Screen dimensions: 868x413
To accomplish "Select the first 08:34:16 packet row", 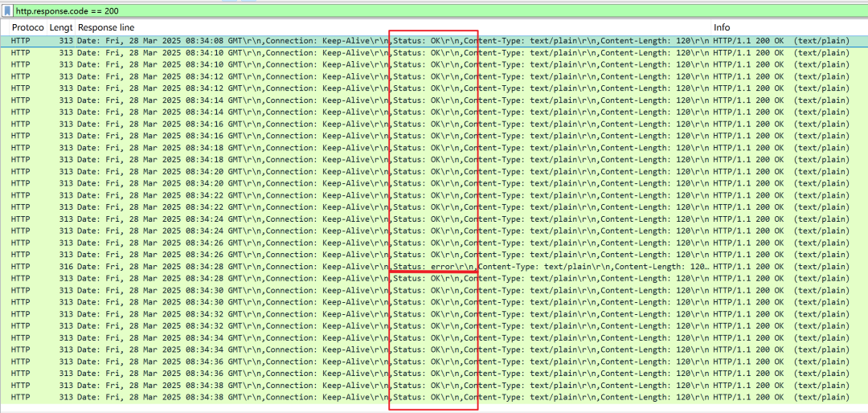I will (241, 124).
